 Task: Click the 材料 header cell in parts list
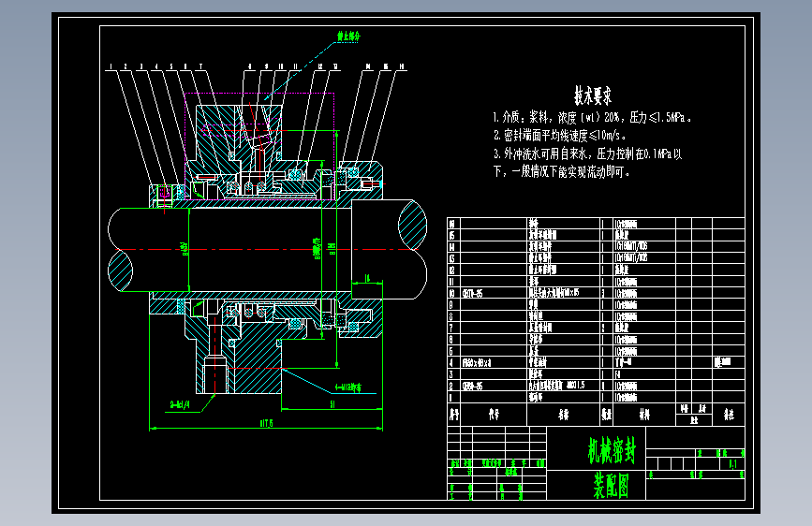click(644, 415)
